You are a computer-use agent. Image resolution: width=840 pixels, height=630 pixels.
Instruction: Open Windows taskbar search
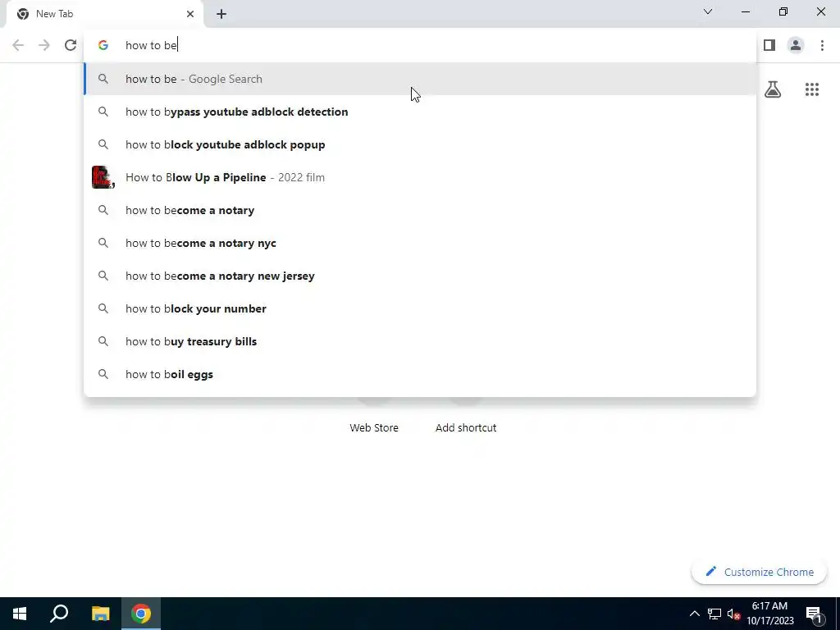click(x=59, y=614)
